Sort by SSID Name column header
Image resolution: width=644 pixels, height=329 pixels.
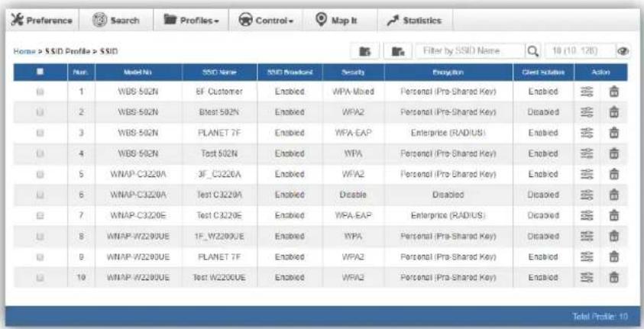click(x=219, y=73)
